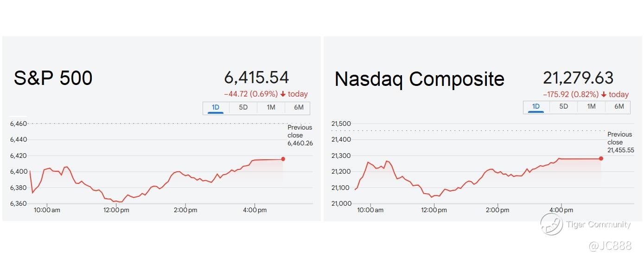Click the Nasdaq red down arrow
Image resolution: width=644 pixels, height=260 pixels.
coord(604,95)
